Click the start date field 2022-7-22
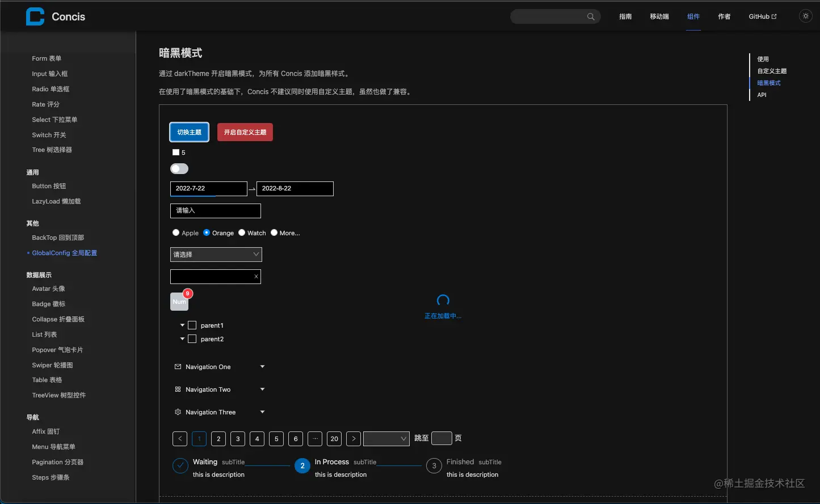Viewport: 820px width, 504px height. coord(209,189)
